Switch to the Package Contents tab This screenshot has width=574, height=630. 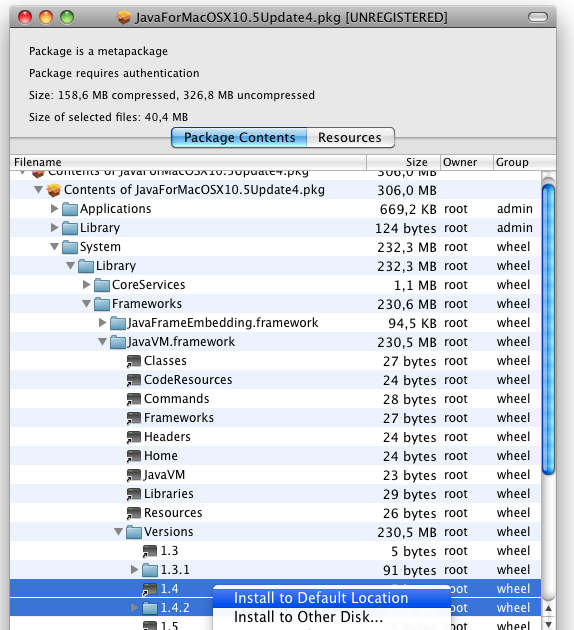click(x=239, y=137)
